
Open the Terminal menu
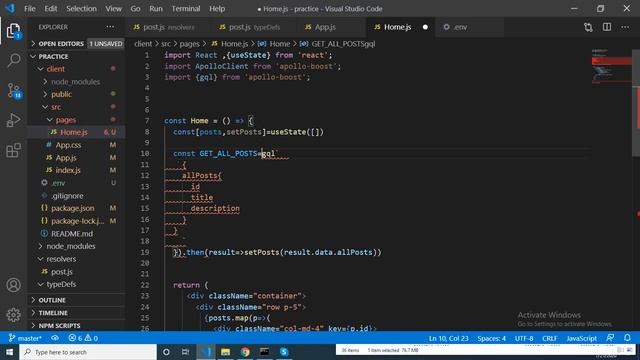point(186,9)
